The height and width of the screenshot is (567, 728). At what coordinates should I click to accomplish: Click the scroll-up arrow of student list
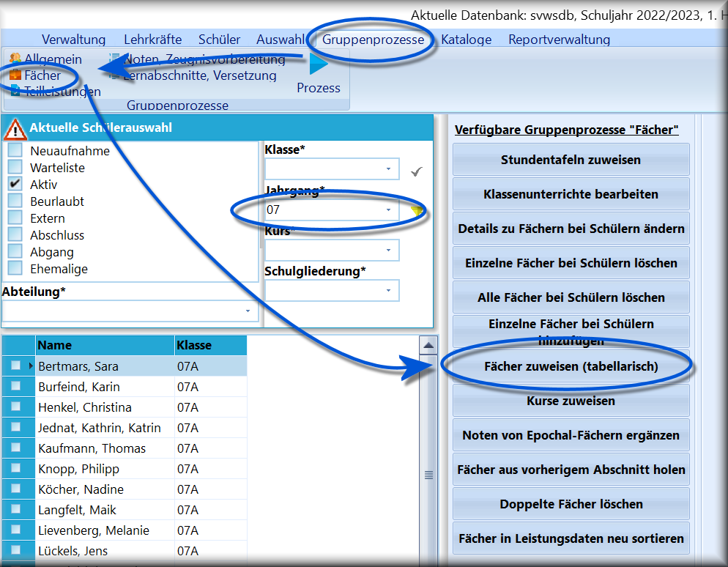(428, 346)
